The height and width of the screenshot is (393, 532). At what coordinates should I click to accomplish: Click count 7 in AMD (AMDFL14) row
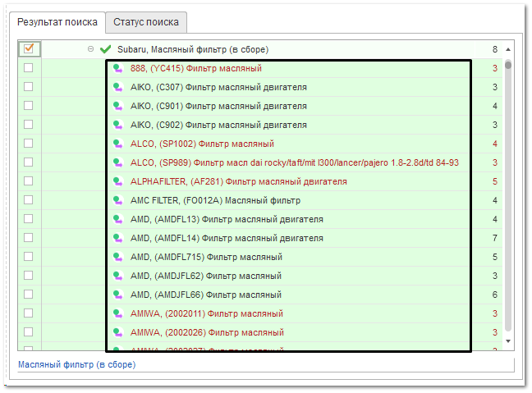495,238
